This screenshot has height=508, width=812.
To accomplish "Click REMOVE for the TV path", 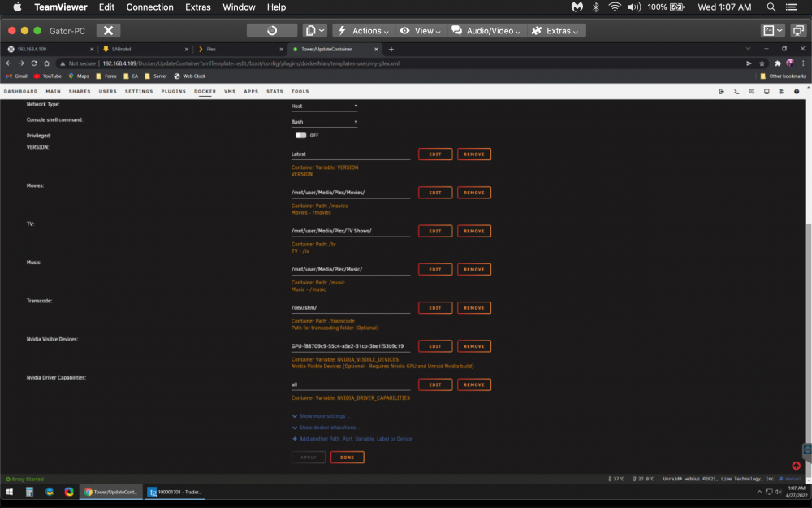I will [x=474, y=231].
